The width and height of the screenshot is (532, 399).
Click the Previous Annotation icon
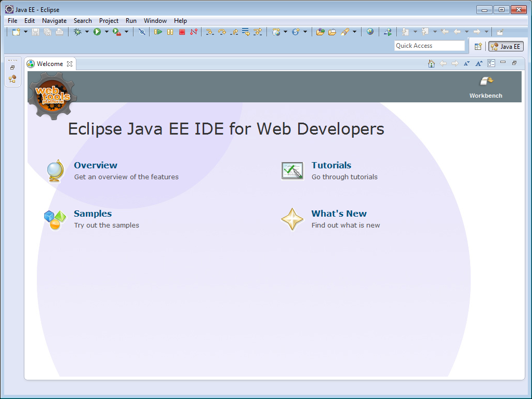(425, 32)
